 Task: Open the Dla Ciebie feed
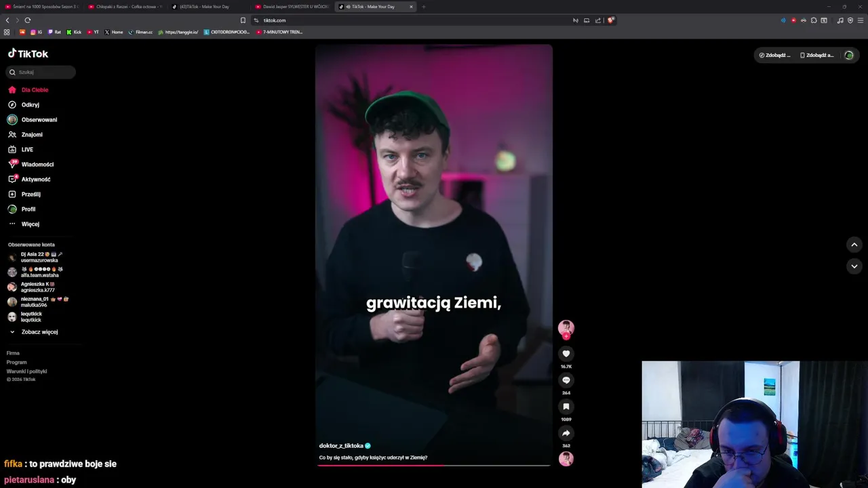coord(28,89)
